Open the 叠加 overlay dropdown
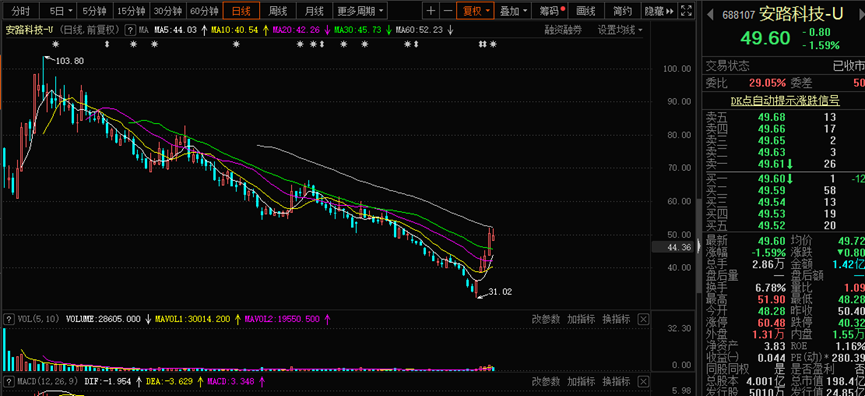 [x=513, y=10]
